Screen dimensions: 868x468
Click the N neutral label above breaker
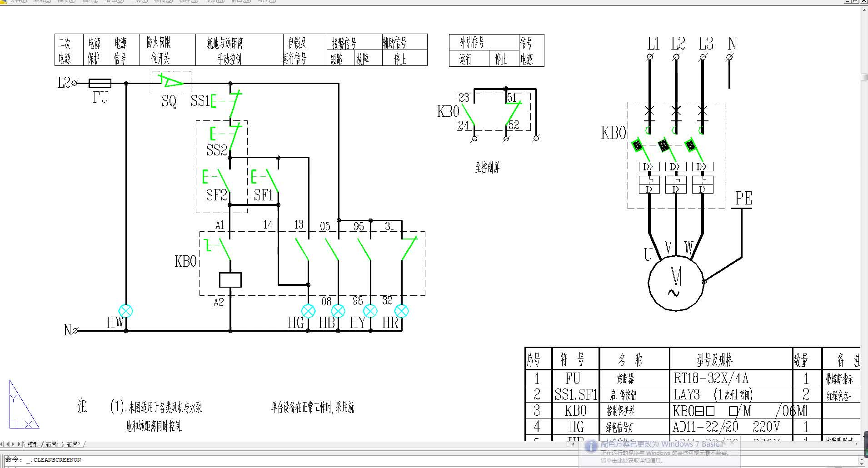(732, 44)
